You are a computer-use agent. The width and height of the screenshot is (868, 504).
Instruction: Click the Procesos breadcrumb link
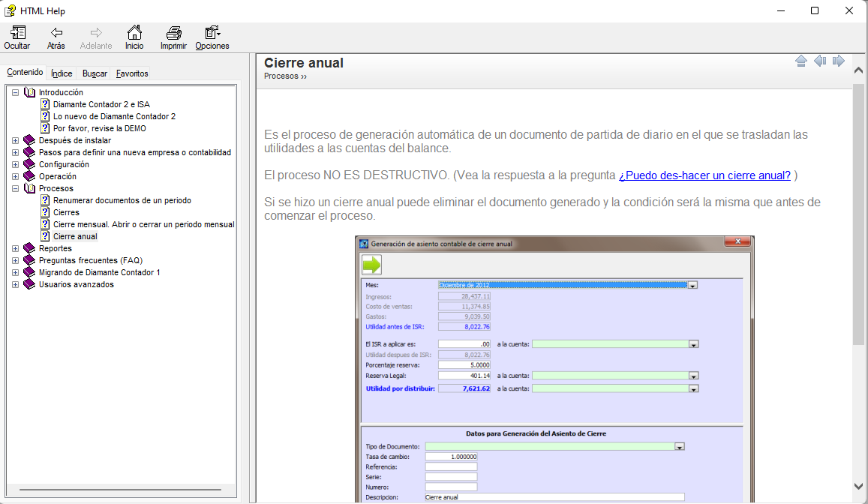281,76
